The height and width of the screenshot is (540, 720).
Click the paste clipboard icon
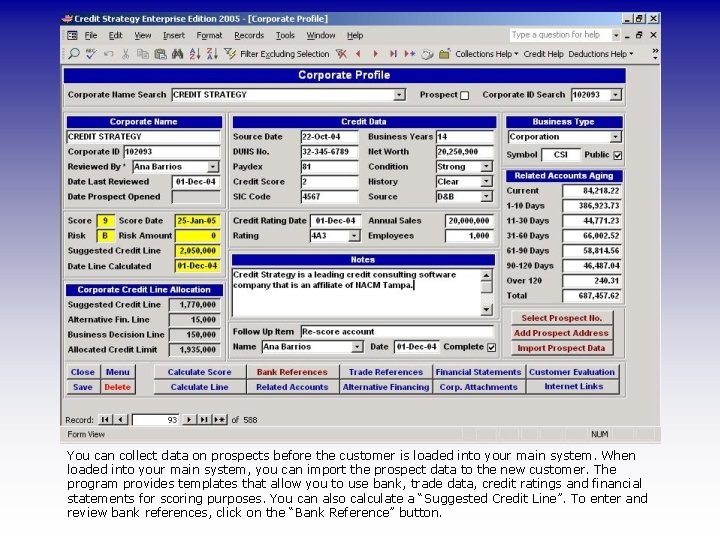tap(160, 54)
